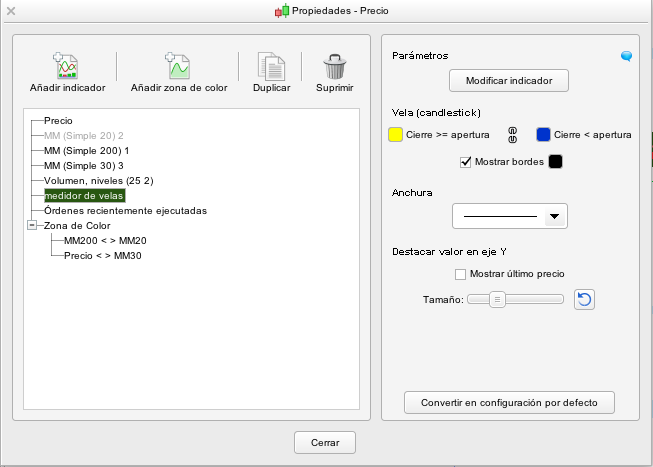Open the black border color swatch
653x467 pixels.
tap(555, 162)
